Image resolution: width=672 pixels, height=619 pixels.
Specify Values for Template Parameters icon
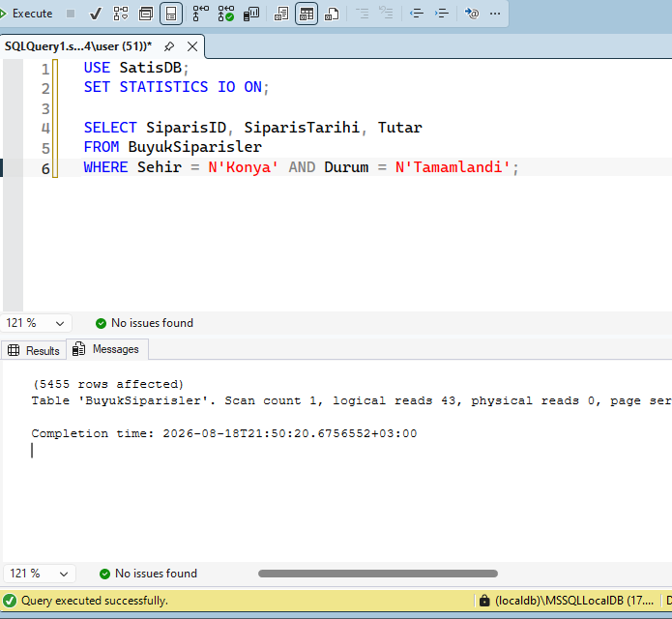[472, 14]
